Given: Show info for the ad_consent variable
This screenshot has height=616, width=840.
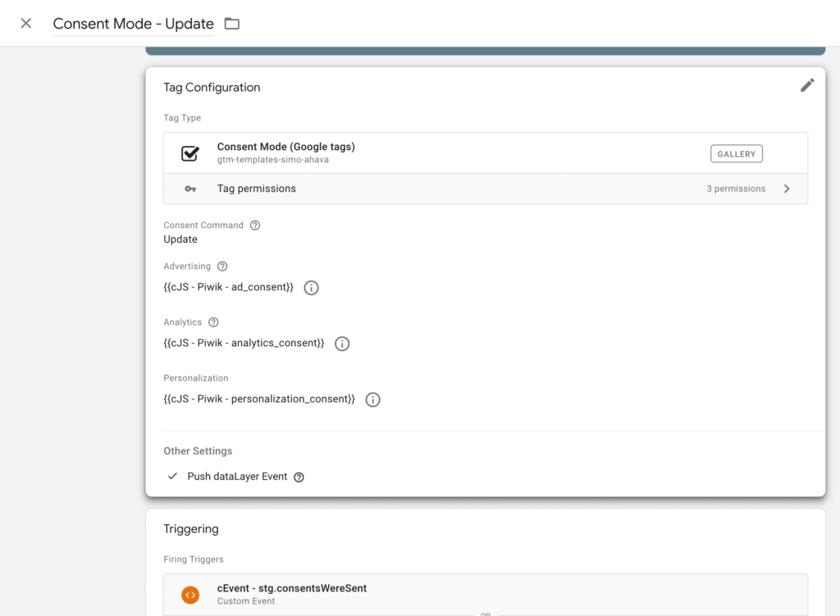Looking at the screenshot, I should tap(311, 288).
